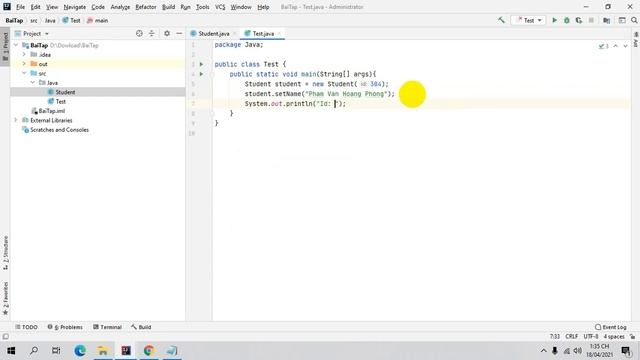Open the Windows taskbar search

coord(34,351)
